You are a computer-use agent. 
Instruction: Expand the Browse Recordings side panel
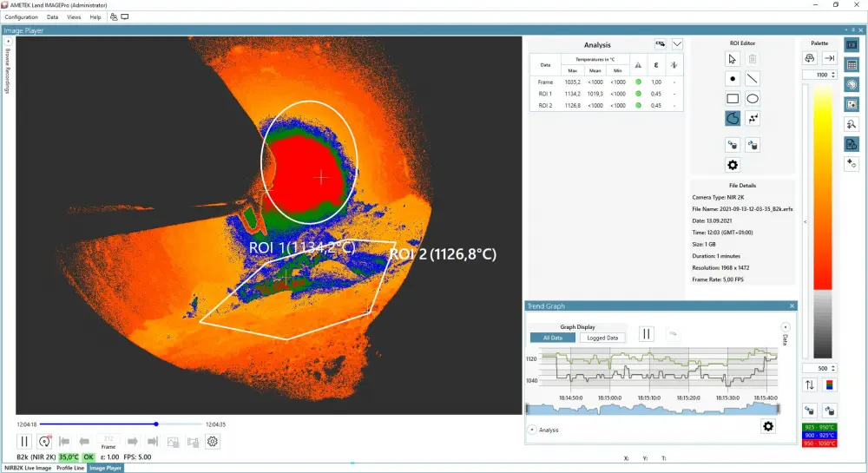[8, 41]
